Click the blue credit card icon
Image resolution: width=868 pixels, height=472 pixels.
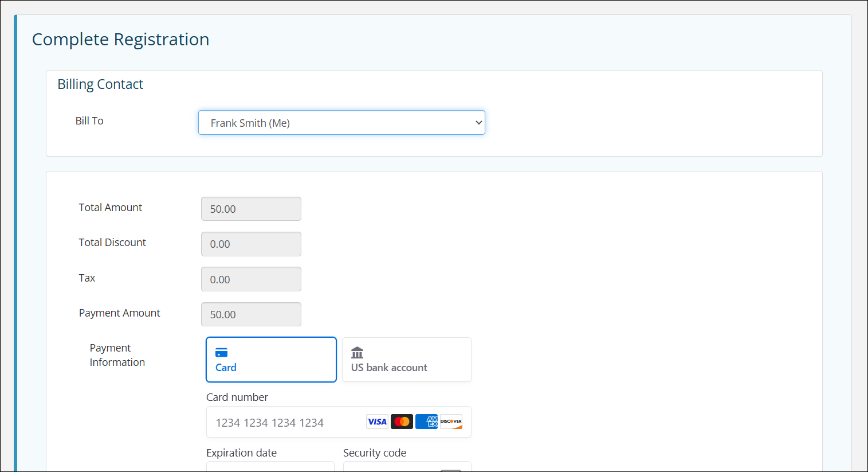[222, 352]
